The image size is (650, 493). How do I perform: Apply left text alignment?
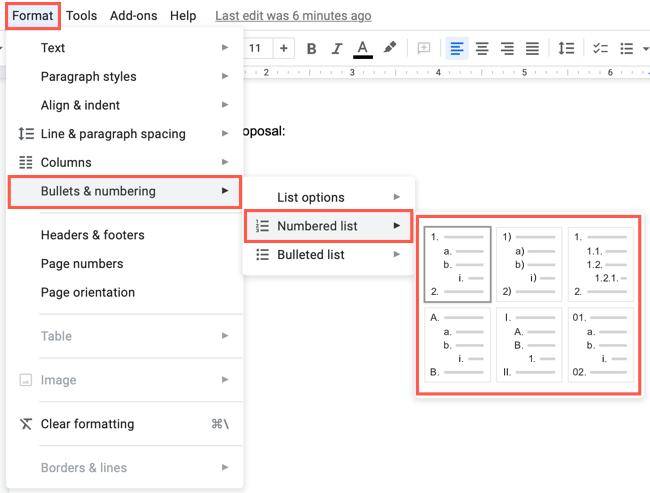click(x=457, y=49)
